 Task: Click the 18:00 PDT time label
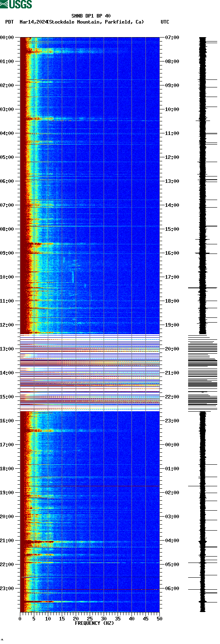[x=7, y=469]
